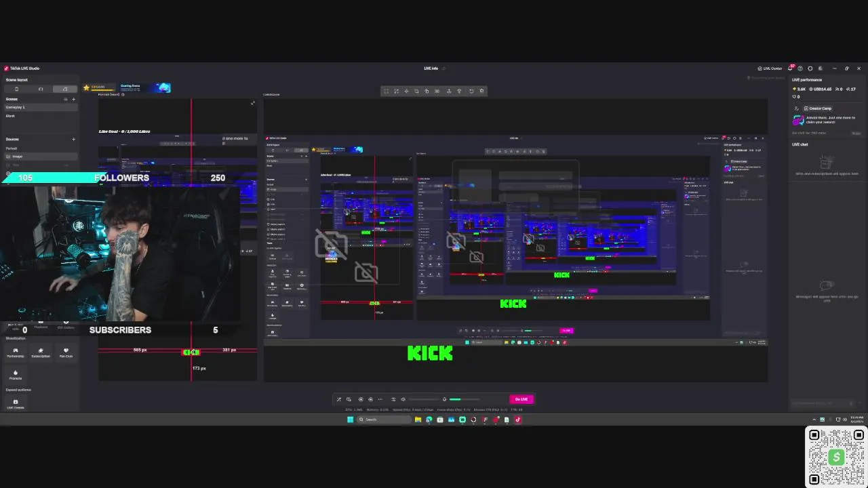Open Windows Start menu
Image resolution: width=868 pixels, height=488 pixels.
click(351, 420)
